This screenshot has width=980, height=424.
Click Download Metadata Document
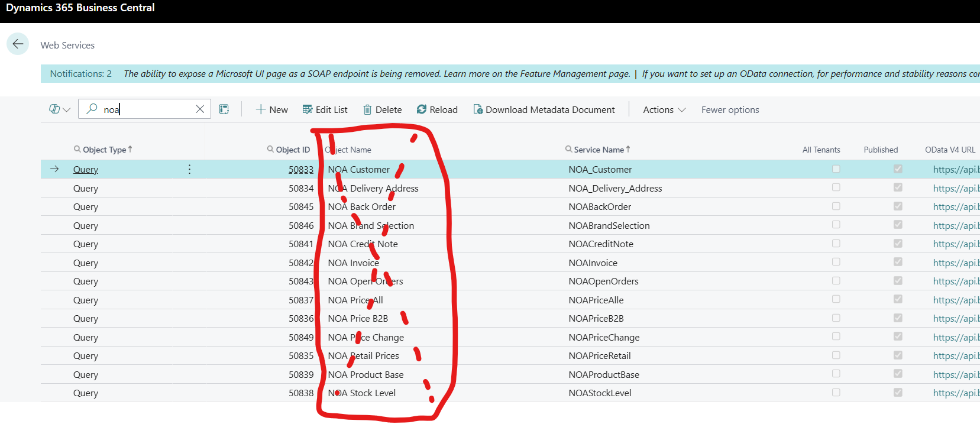544,109
